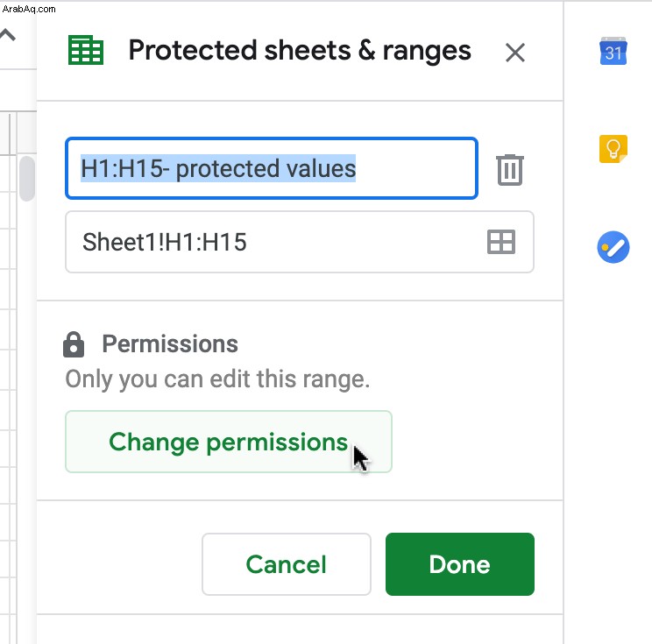The height and width of the screenshot is (644, 652).
Task: Open Google Keep lightbulb icon
Action: pyautogui.click(x=613, y=148)
